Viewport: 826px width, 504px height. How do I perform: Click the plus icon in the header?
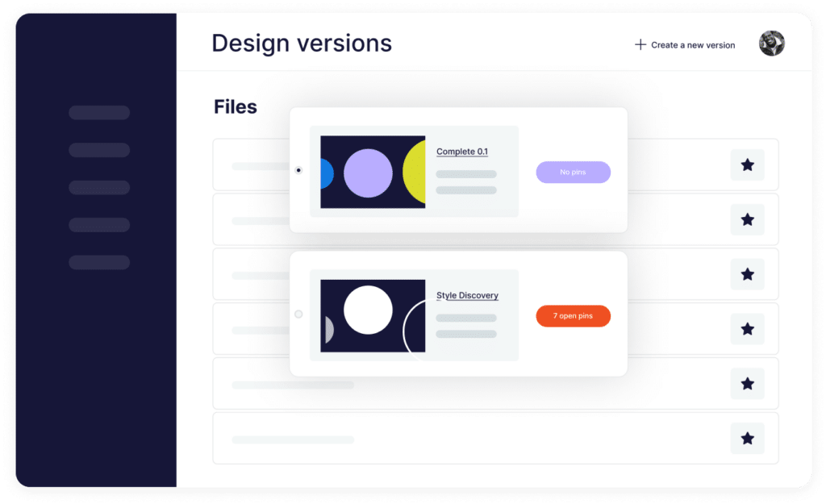tap(640, 45)
